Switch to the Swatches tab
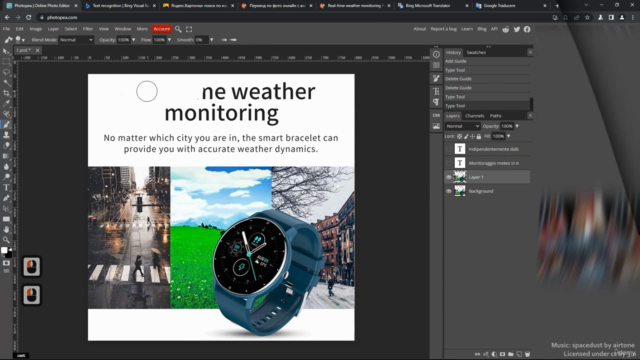 pos(476,52)
